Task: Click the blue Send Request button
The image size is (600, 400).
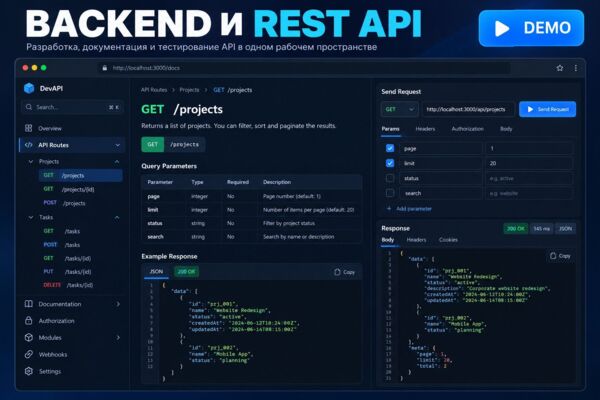Action: pos(547,109)
